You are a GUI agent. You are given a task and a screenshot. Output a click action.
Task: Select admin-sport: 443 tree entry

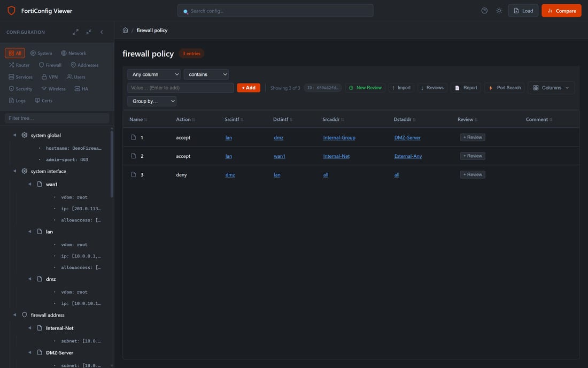(x=67, y=160)
